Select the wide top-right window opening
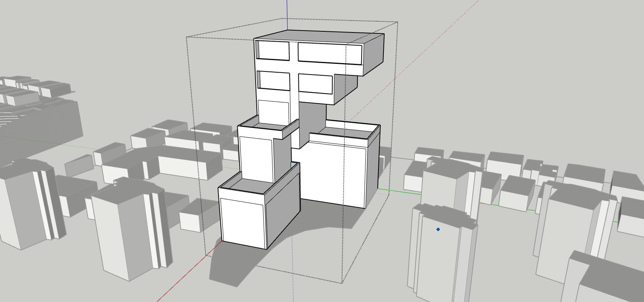 (329, 53)
